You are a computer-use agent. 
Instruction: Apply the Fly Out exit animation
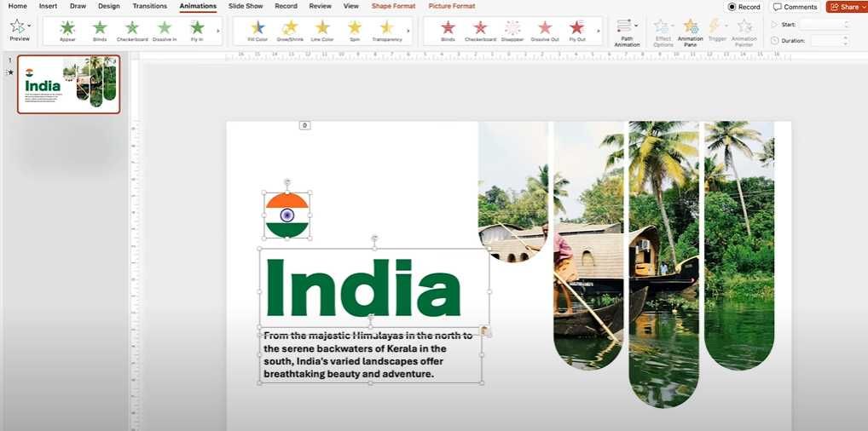577,31
